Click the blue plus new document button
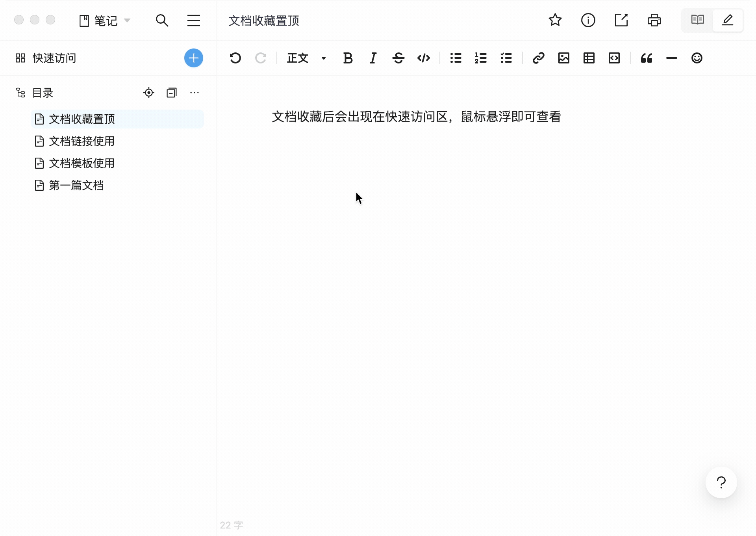This screenshot has width=756, height=536. pos(194,58)
